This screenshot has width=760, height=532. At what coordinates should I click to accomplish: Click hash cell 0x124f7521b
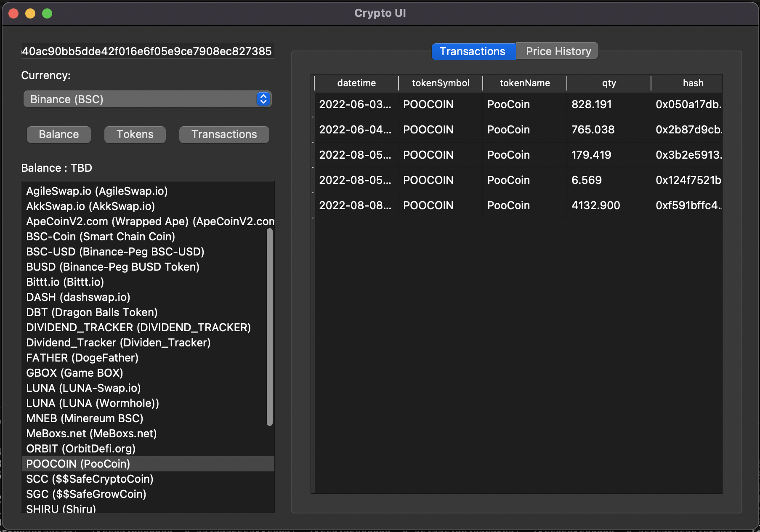tap(687, 180)
